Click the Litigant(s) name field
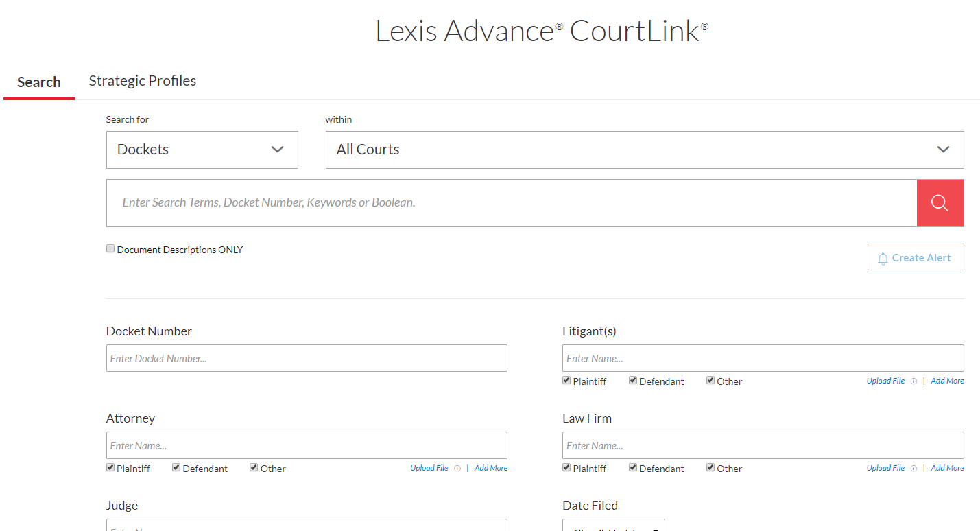The image size is (980, 531). [763, 358]
